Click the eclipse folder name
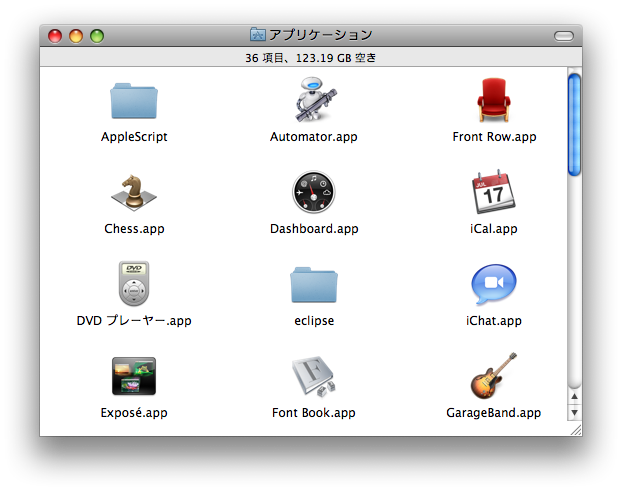This screenshot has width=622, height=491. (314, 320)
